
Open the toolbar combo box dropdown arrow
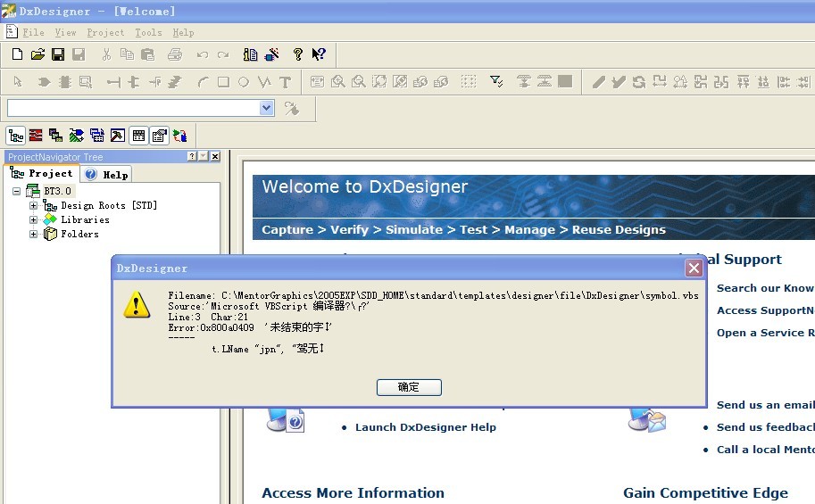tap(266, 108)
